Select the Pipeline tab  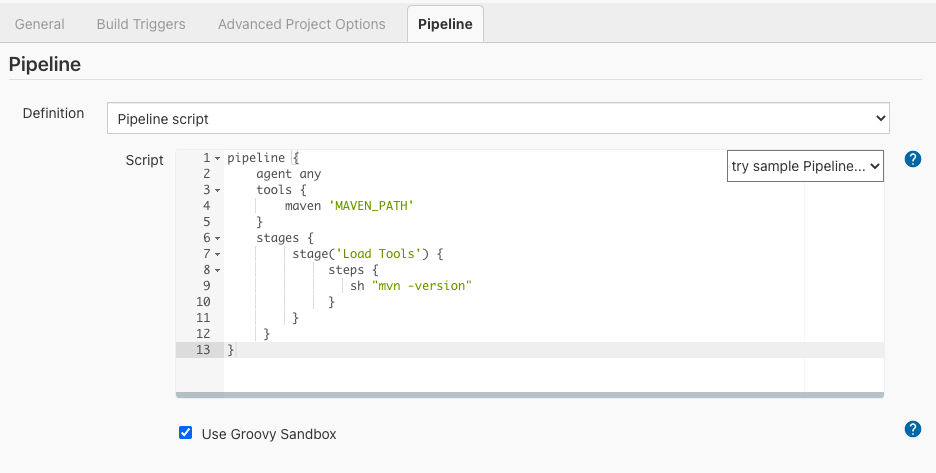[445, 24]
